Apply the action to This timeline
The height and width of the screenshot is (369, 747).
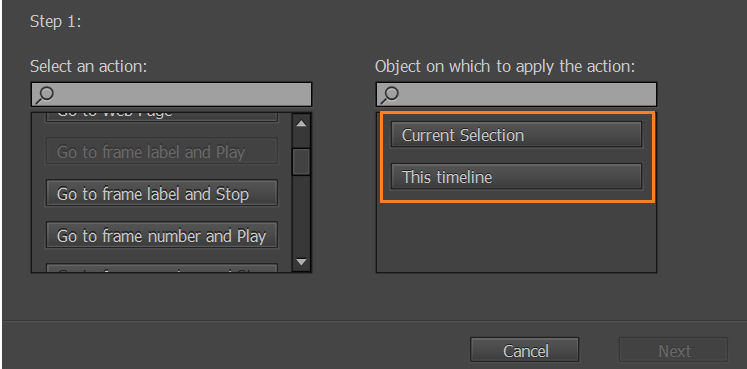click(x=516, y=177)
